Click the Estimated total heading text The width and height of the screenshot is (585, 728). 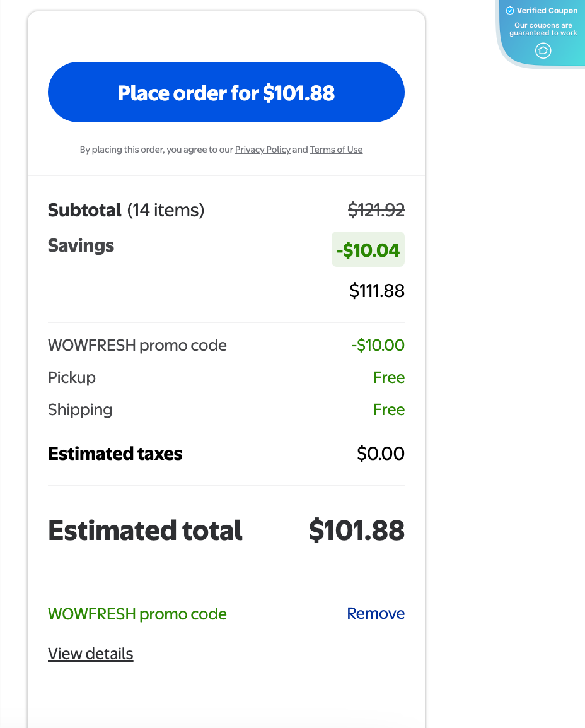pyautogui.click(x=145, y=531)
